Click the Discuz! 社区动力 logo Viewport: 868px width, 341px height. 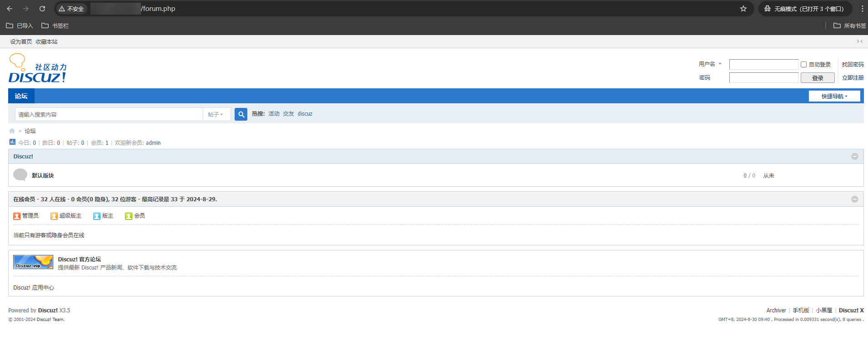tap(38, 68)
